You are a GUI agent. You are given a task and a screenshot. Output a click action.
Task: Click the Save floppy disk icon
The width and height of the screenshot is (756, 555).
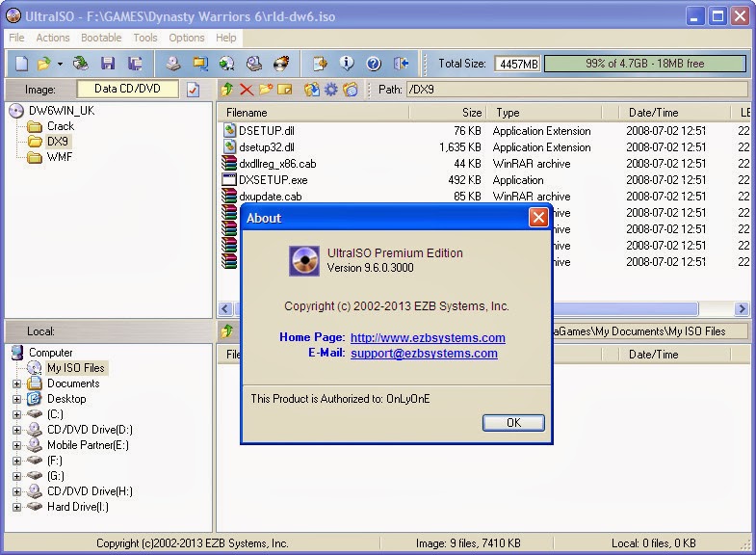coord(108,64)
